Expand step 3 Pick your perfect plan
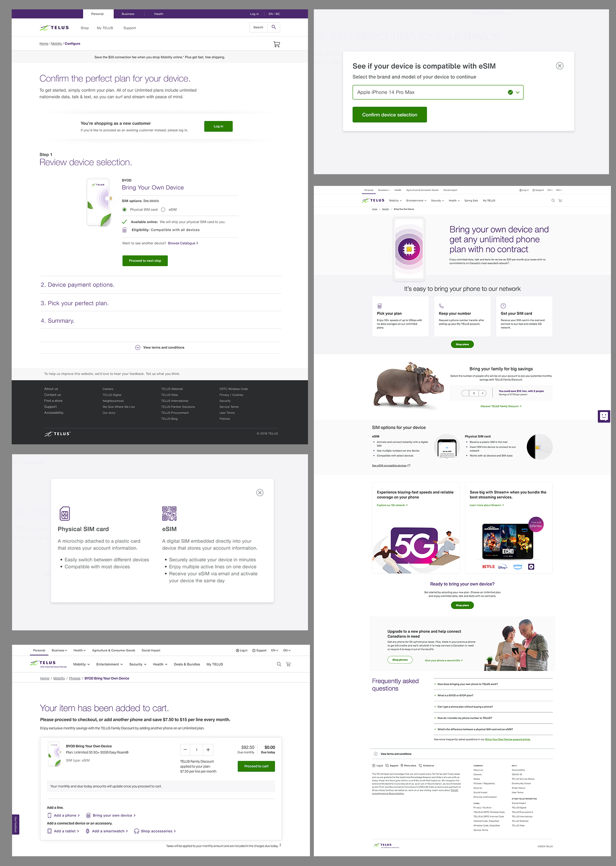The width and height of the screenshot is (616, 866). coord(160,303)
